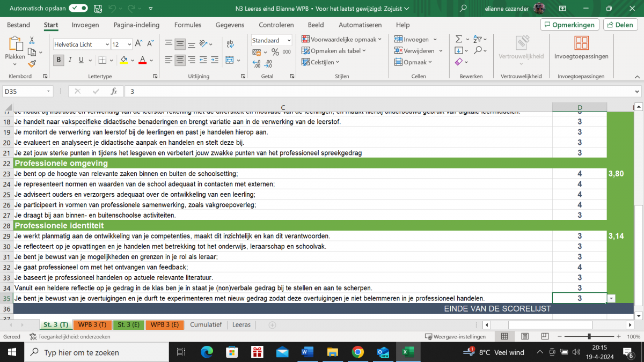The image size is (644, 362).
Task: Click the Cut scissors icon
Action: (x=32, y=40)
